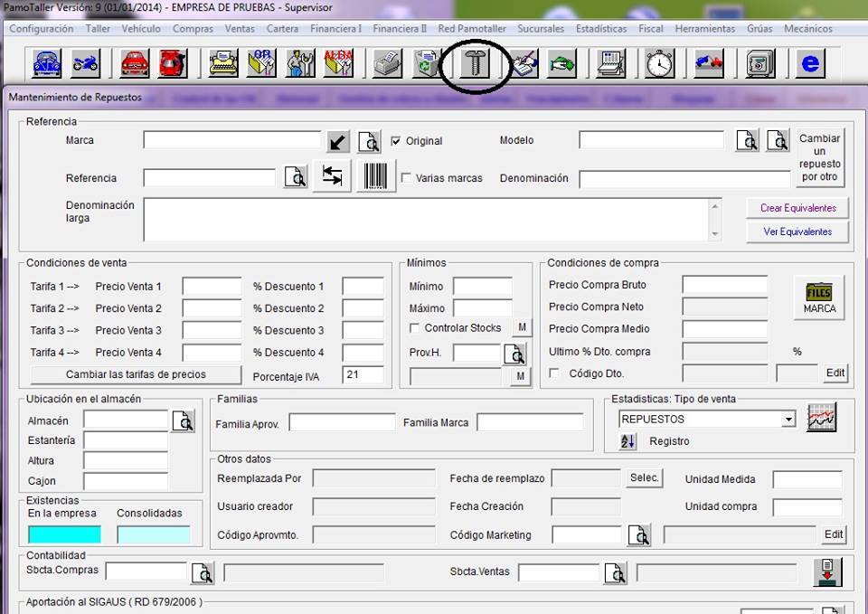
Task: Open the Sbcta.Ventas search icon
Action: tap(616, 572)
